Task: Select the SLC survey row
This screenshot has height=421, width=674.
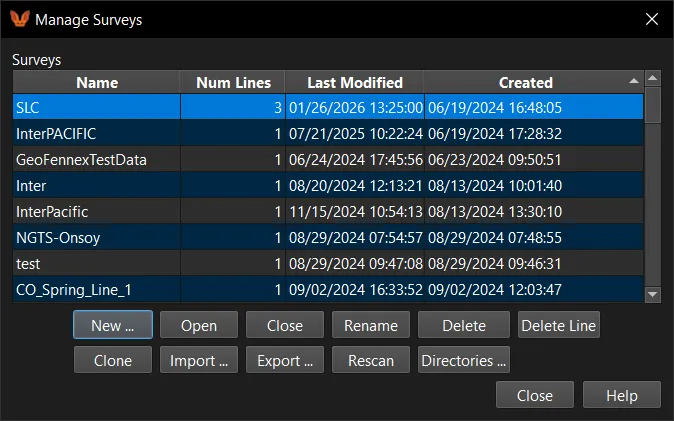Action: pyautogui.click(x=328, y=107)
